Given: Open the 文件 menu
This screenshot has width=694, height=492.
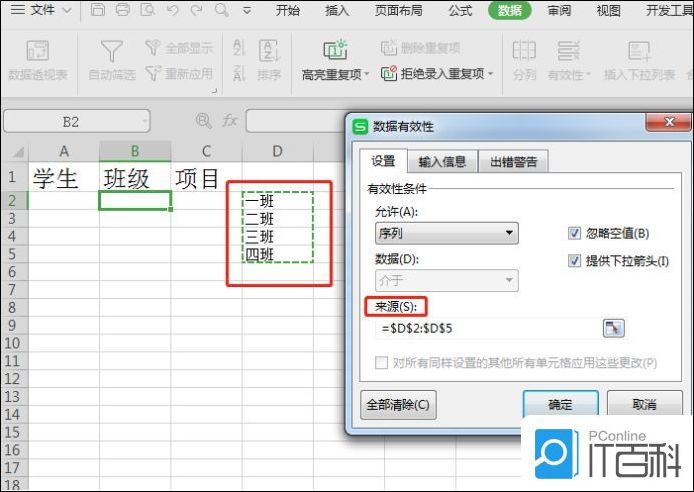Looking at the screenshot, I should click(x=41, y=10).
